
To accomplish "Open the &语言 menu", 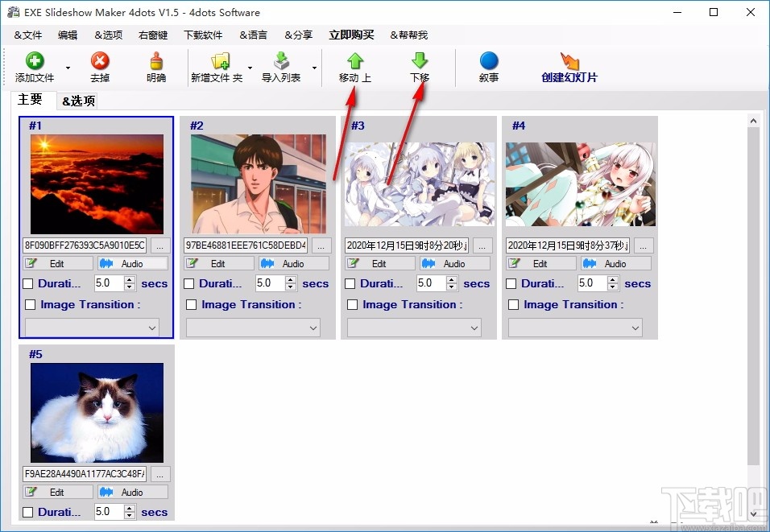I will (252, 35).
